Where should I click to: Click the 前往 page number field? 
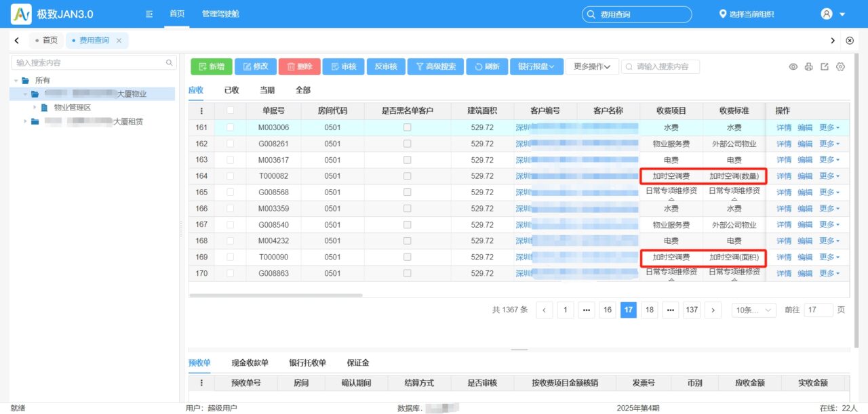(818, 310)
